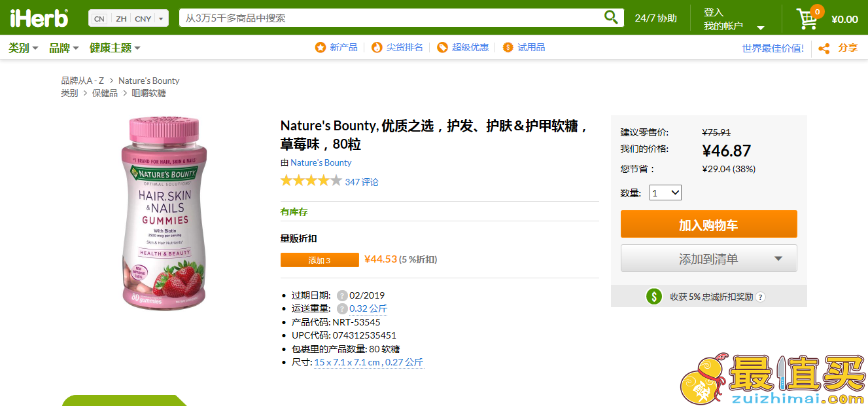Click the struck-through price ¥75.91
868x406 pixels.
[716, 132]
